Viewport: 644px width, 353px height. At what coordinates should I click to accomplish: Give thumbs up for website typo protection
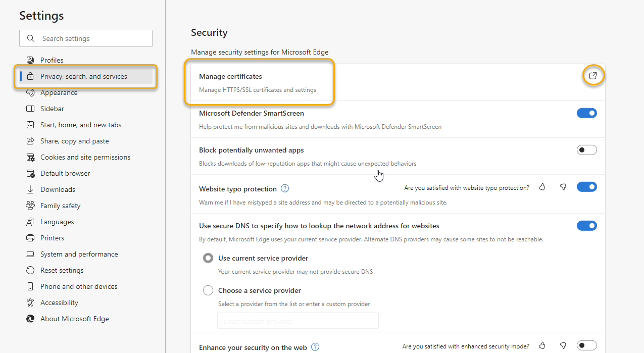[542, 187]
